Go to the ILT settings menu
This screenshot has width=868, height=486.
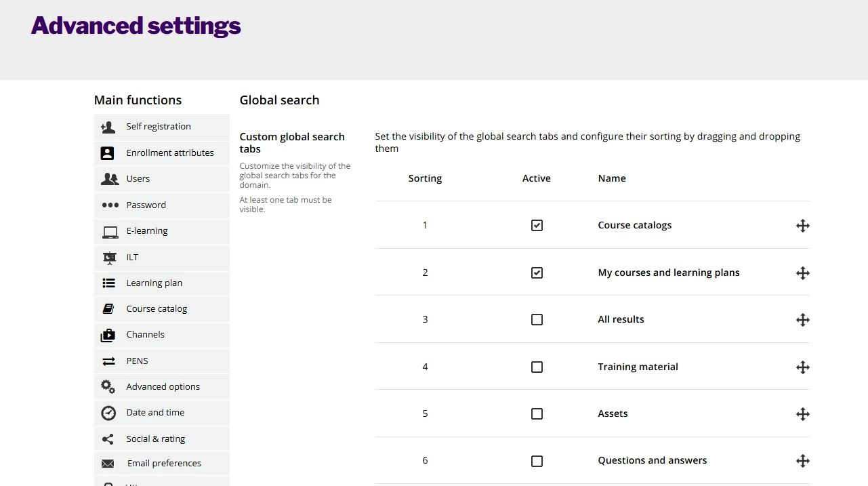[x=132, y=258]
